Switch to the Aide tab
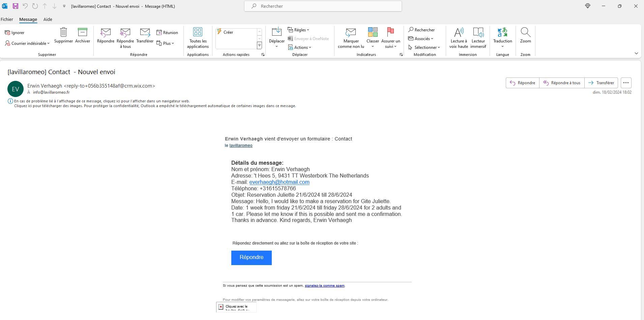 (48, 19)
